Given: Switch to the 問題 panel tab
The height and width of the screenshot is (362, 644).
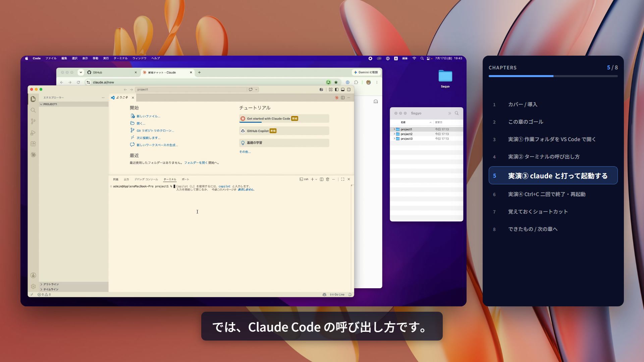Looking at the screenshot, I should (116, 179).
